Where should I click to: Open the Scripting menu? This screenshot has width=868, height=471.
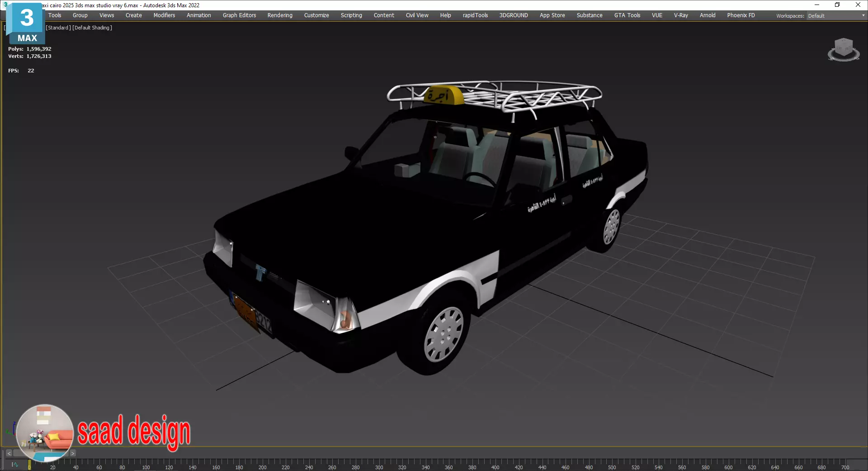351,15
